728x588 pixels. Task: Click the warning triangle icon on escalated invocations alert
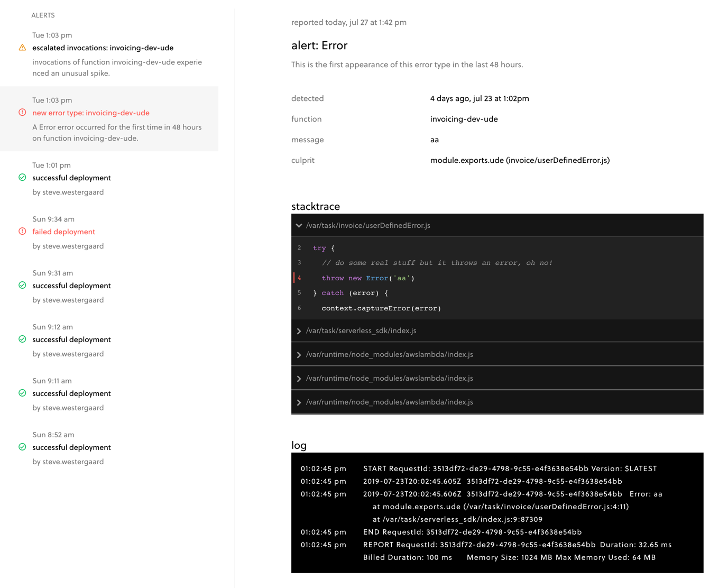[22, 48]
